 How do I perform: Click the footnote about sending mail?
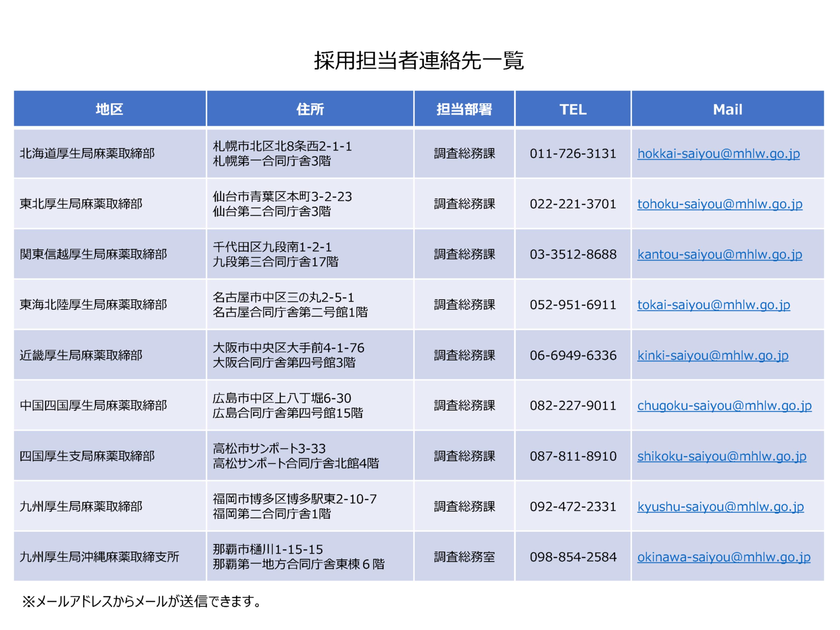[x=141, y=601]
